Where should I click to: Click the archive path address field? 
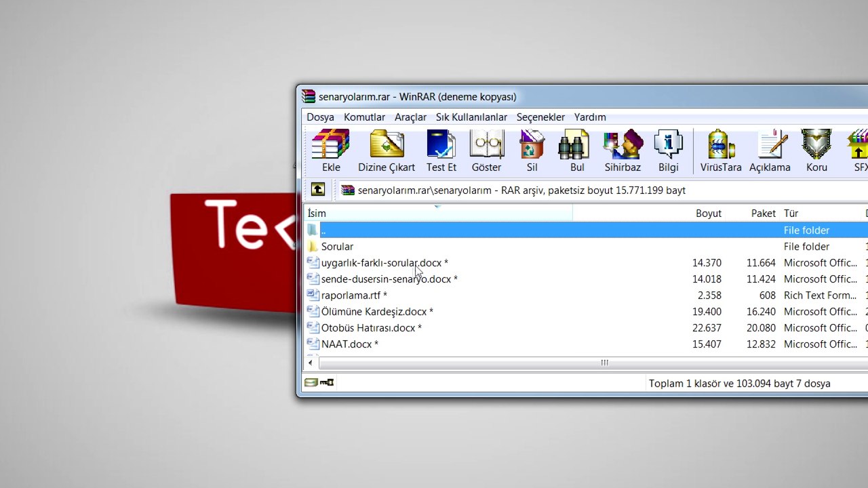pos(602,190)
